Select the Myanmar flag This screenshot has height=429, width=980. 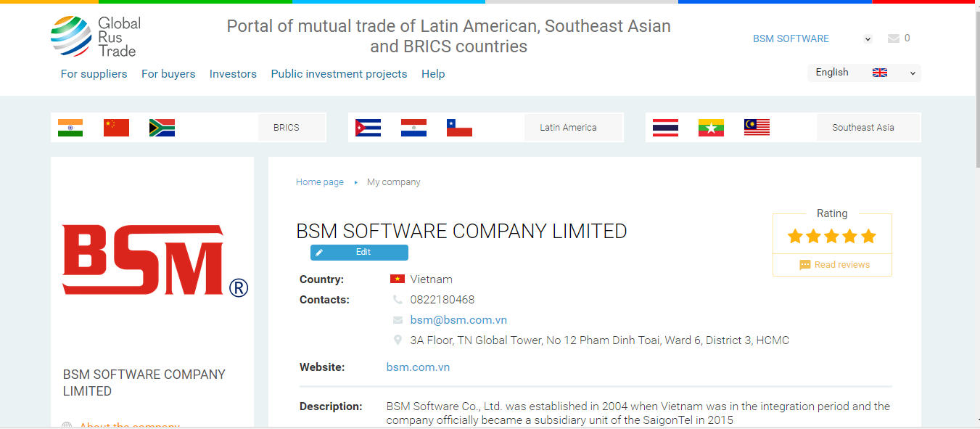click(x=711, y=128)
